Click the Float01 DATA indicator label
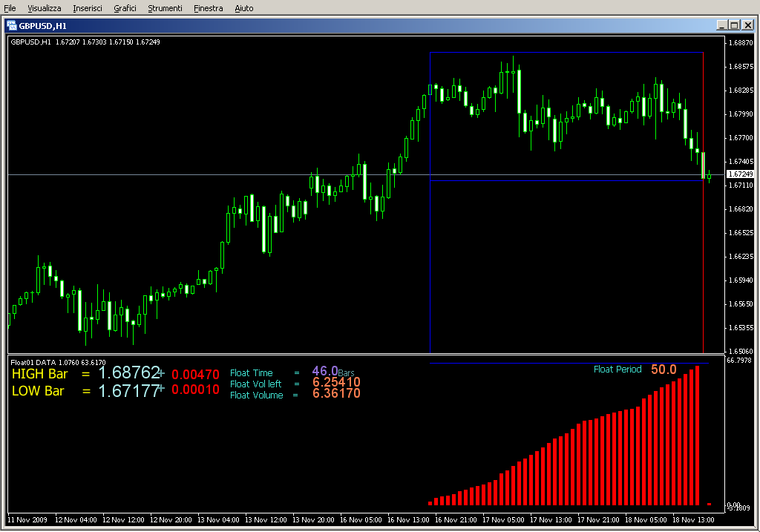The width and height of the screenshot is (760, 532). click(x=58, y=362)
